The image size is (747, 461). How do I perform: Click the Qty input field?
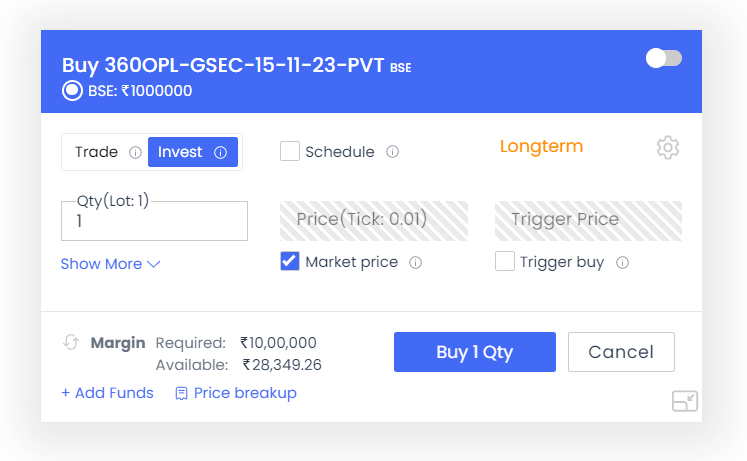(x=154, y=221)
